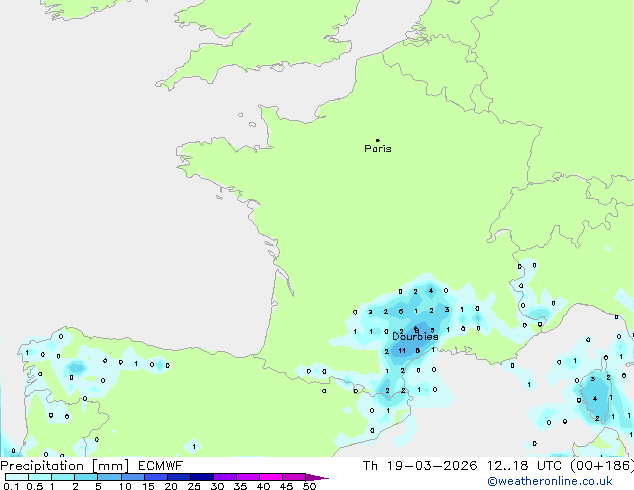The height and width of the screenshot is (490, 634).
Task: Select the 2–5 mm legend swatch
Action: [86, 477]
